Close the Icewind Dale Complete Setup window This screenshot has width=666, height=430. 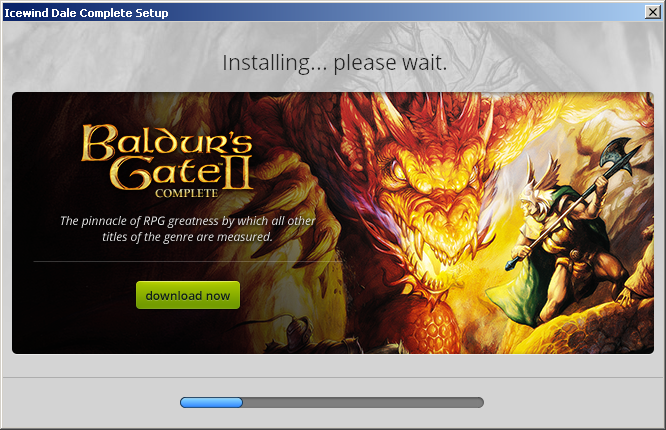[653, 12]
